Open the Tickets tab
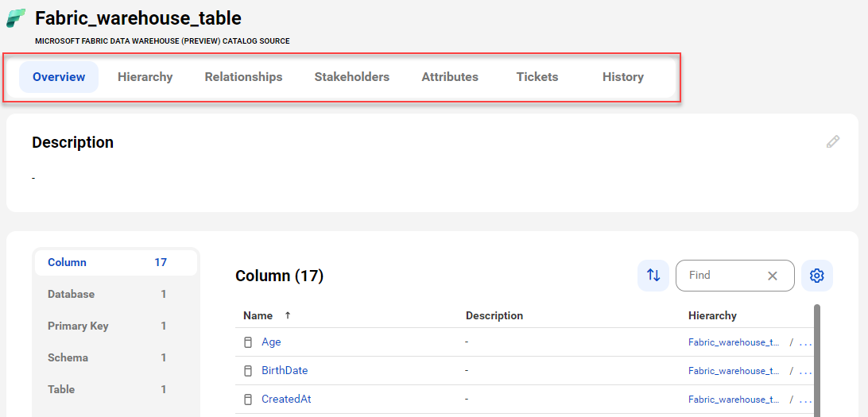The width and height of the screenshot is (868, 417). pos(537,77)
